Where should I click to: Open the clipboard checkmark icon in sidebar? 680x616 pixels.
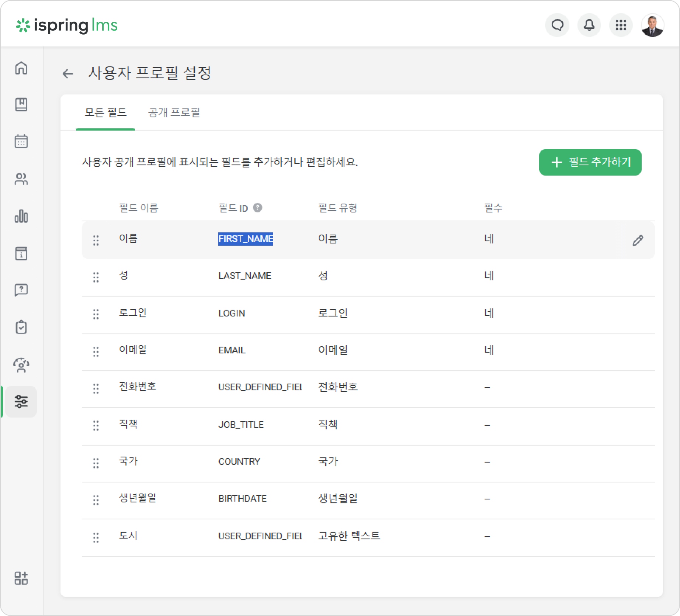[x=21, y=327]
